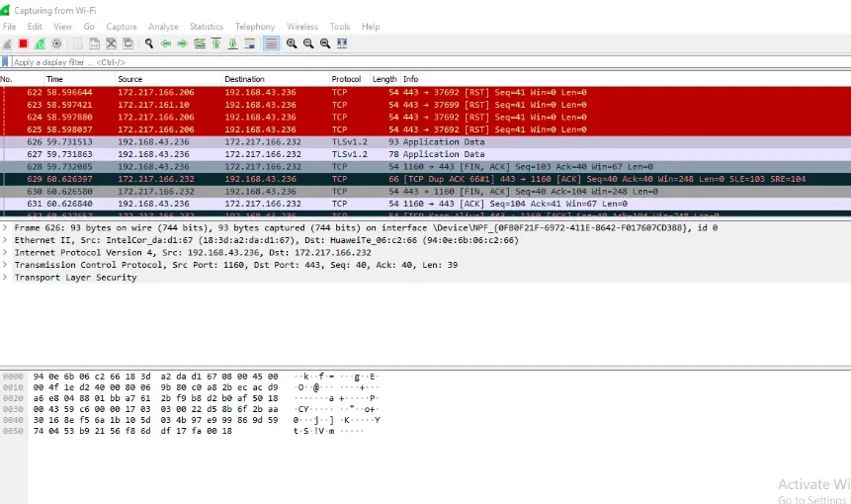Click the Find a packet magnifier
Image resolution: width=851 pixels, height=504 pixels.
click(x=149, y=43)
